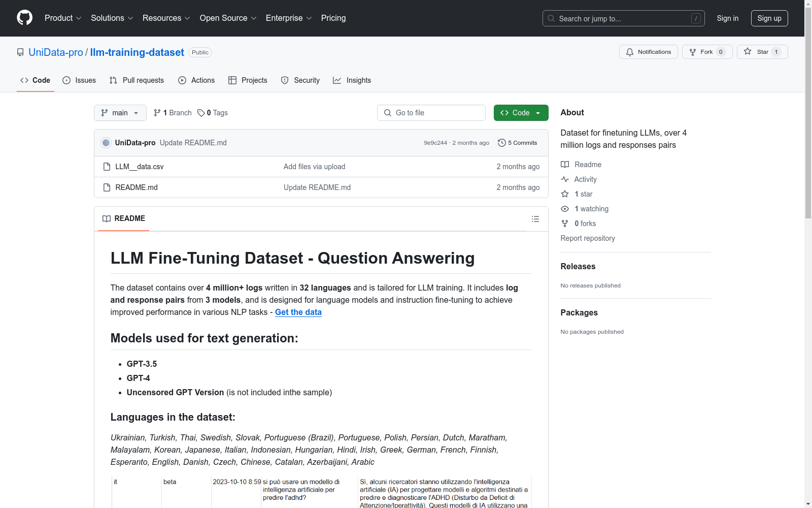Click the Activity pulse icon in About sidebar

(x=565, y=179)
